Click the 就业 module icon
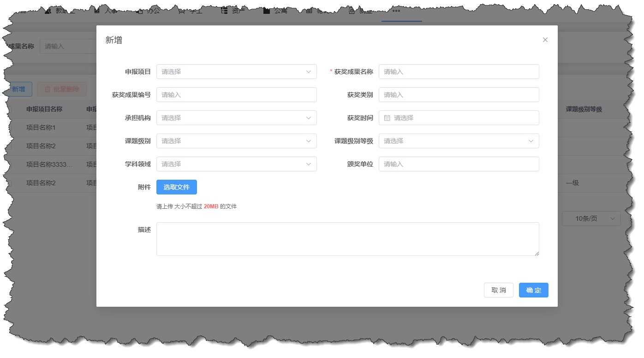 [x=351, y=11]
